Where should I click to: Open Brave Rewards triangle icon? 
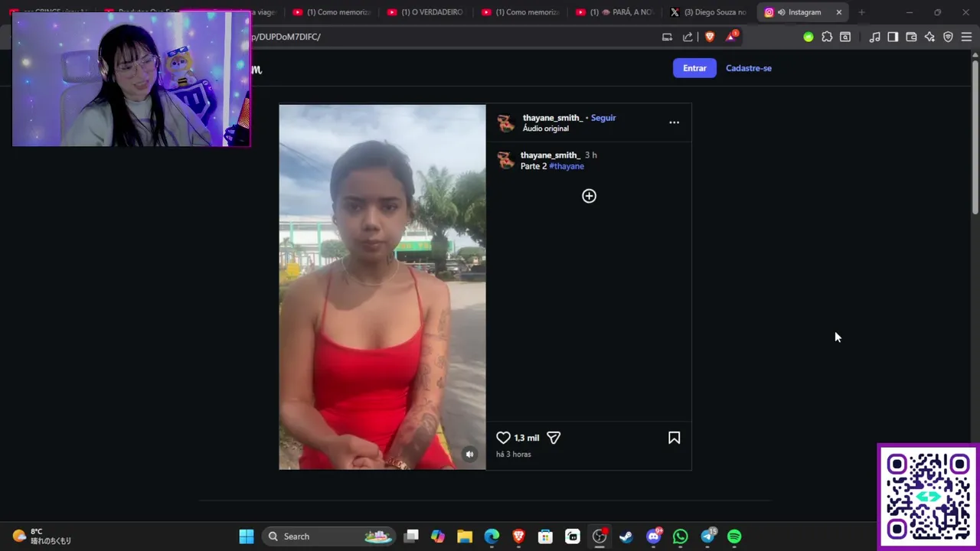[731, 36]
